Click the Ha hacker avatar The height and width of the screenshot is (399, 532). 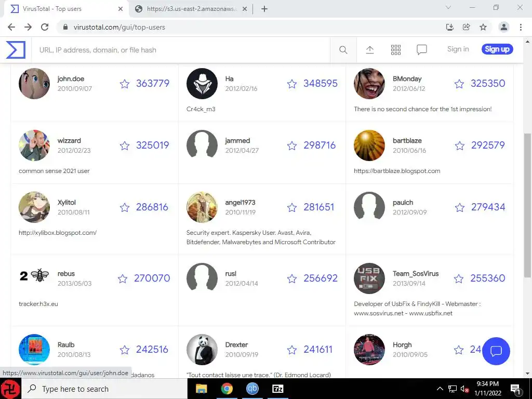202,84
